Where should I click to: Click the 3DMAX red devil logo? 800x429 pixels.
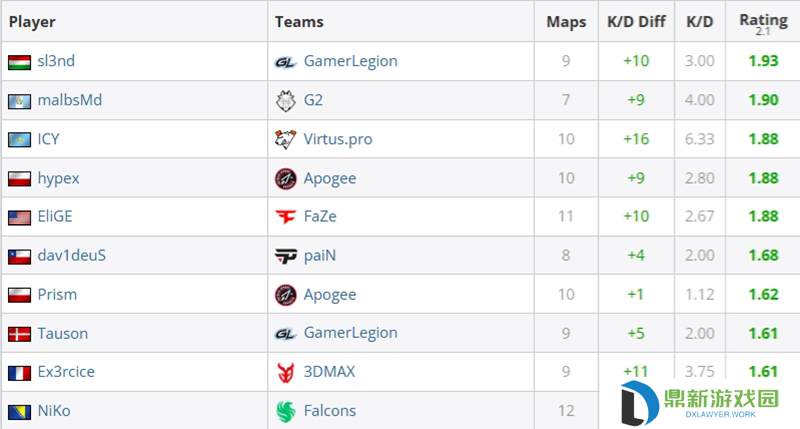[x=285, y=372]
